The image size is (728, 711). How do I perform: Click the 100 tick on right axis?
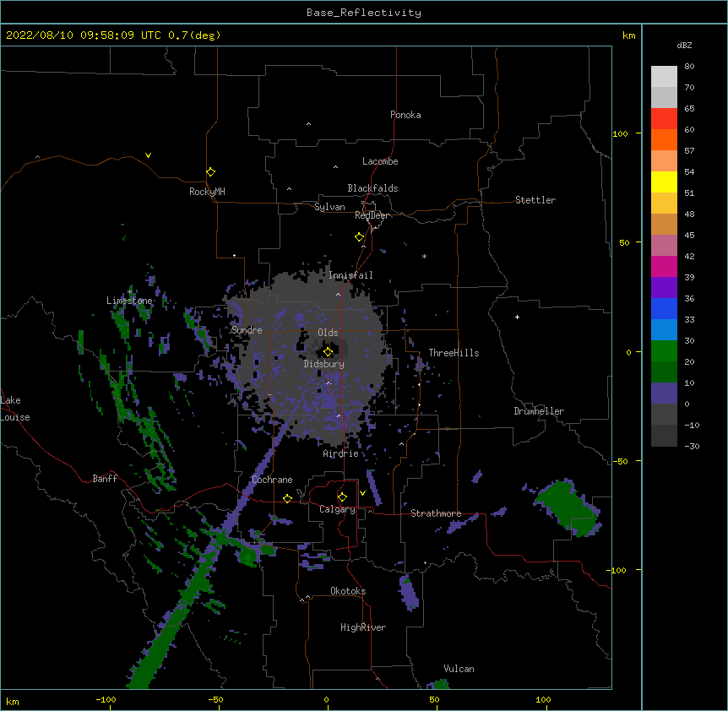620,133
